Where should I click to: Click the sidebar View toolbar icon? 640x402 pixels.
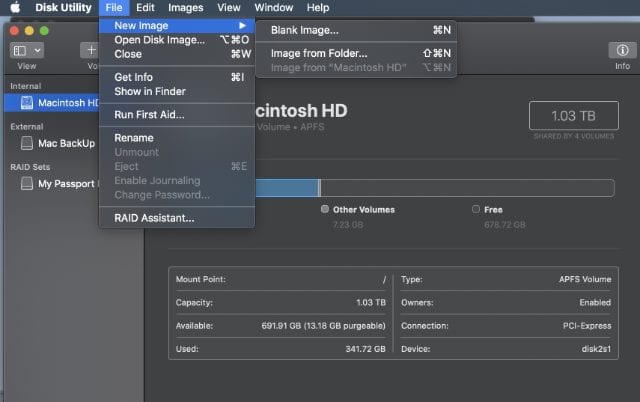(20, 49)
